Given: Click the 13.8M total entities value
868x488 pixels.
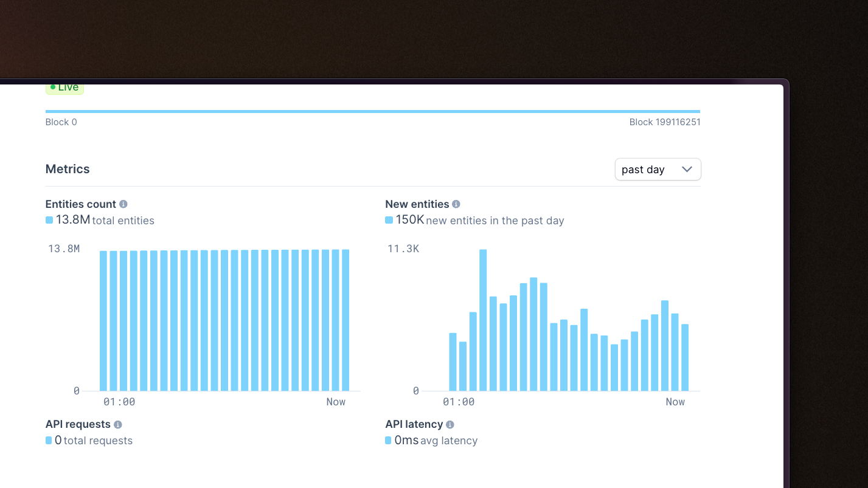Looking at the screenshot, I should [x=73, y=219].
